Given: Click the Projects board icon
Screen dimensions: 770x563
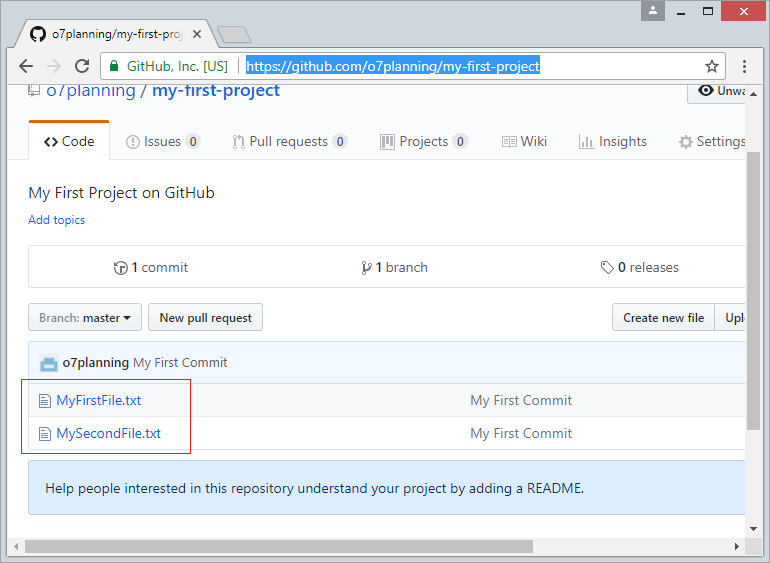Looking at the screenshot, I should click(387, 142).
